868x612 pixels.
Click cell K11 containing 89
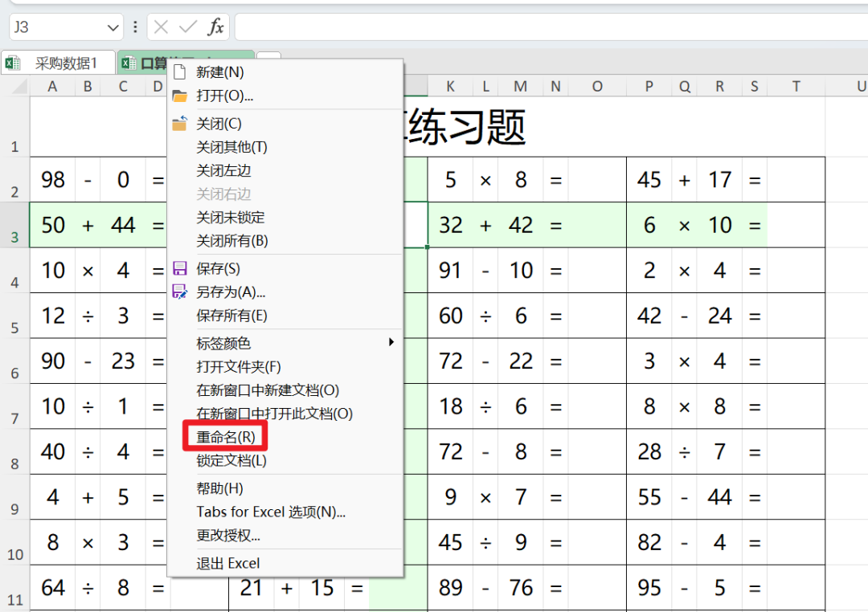pyautogui.click(x=450, y=588)
